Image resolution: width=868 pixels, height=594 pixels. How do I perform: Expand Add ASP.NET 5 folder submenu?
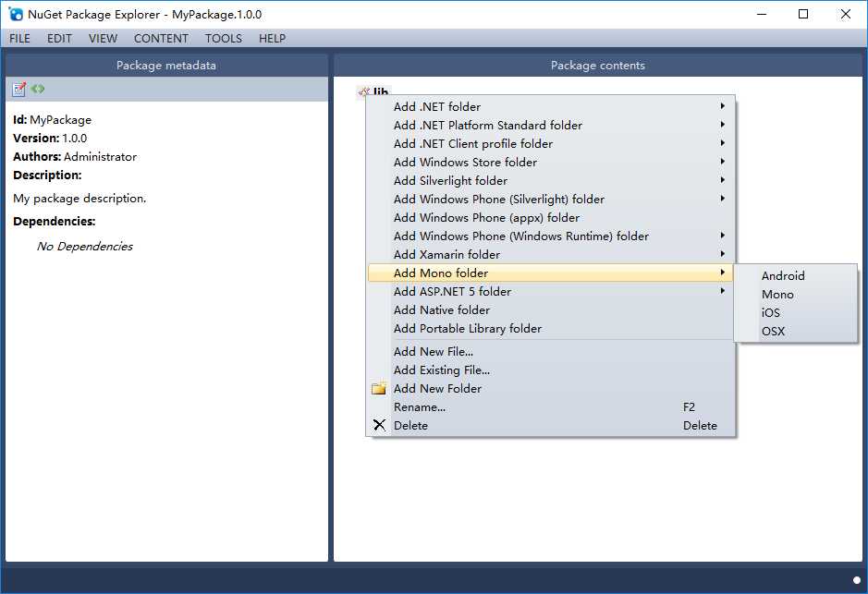click(x=551, y=292)
